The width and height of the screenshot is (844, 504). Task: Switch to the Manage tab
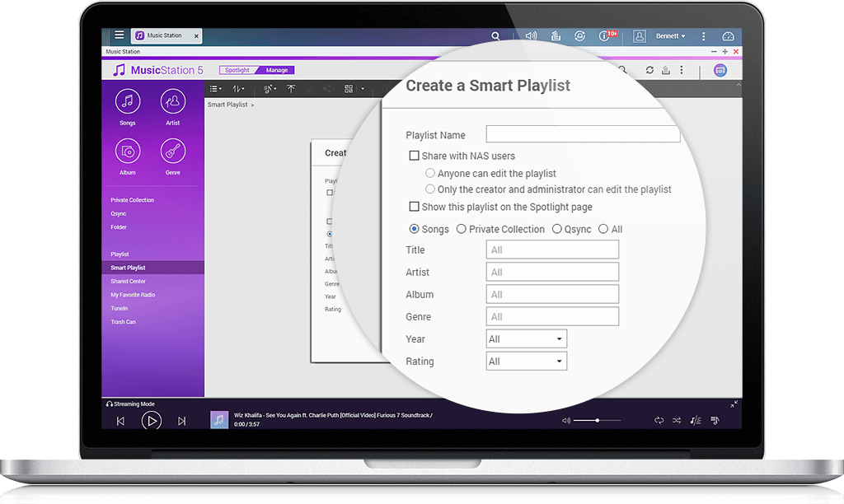(277, 70)
